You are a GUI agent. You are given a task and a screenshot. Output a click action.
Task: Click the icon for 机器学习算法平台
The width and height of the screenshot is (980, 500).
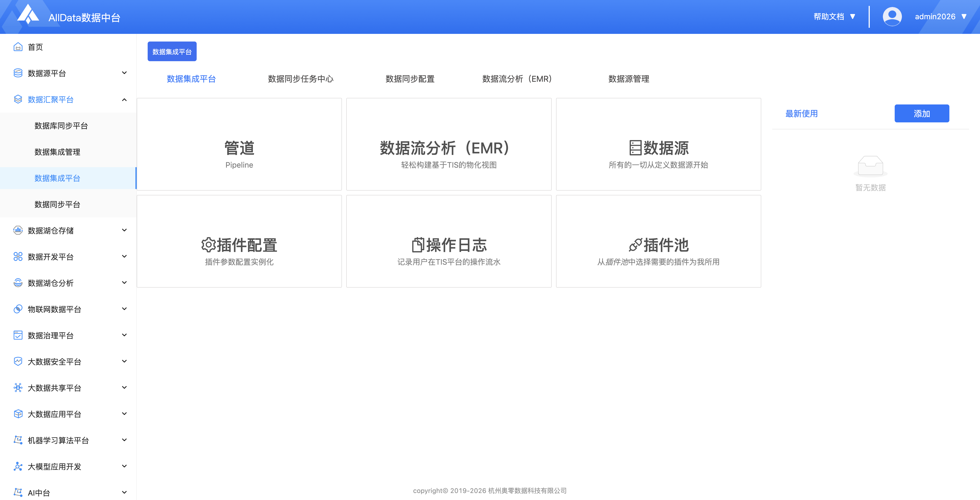pyautogui.click(x=18, y=440)
